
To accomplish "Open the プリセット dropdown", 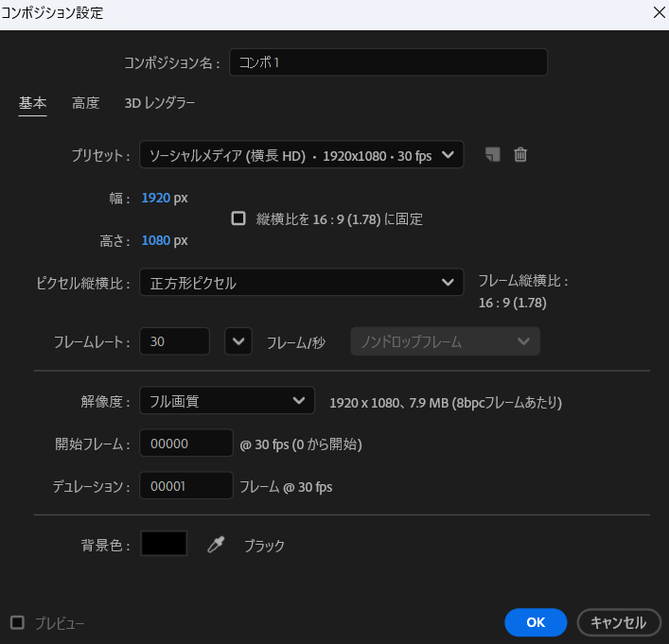I will (301, 155).
